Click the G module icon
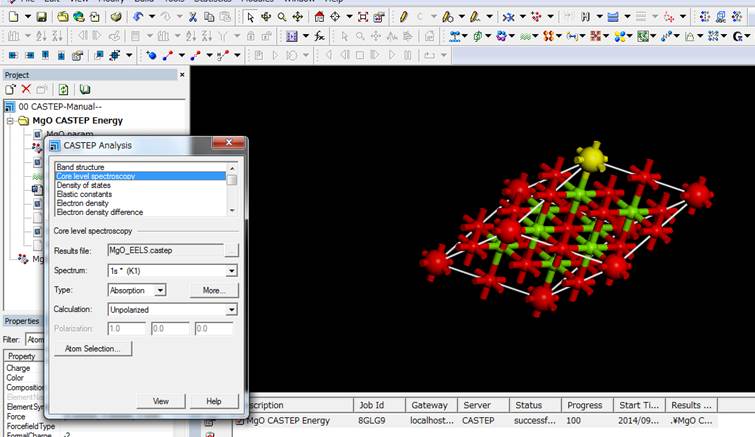 (737, 36)
